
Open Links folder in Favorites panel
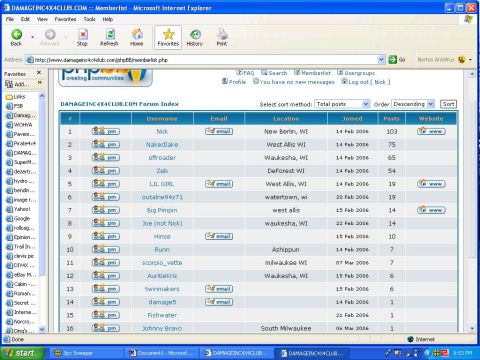click(x=19, y=97)
